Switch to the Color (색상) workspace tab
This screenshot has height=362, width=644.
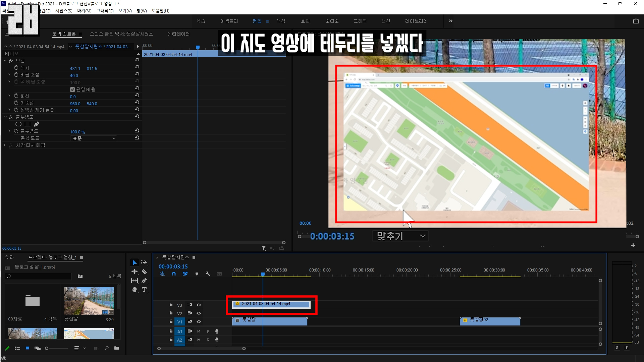[281, 21]
